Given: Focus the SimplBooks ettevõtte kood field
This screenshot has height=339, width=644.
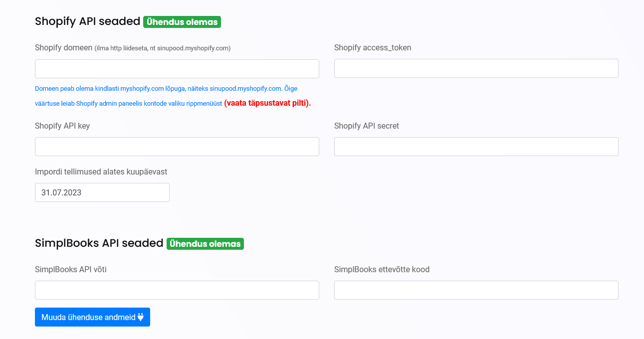Looking at the screenshot, I should [476, 290].
